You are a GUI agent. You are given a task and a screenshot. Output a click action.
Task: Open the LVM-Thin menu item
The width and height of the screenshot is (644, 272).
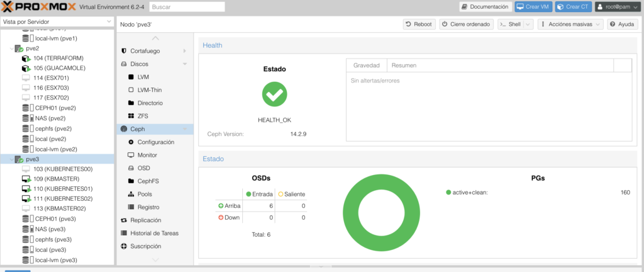pyautogui.click(x=155, y=90)
